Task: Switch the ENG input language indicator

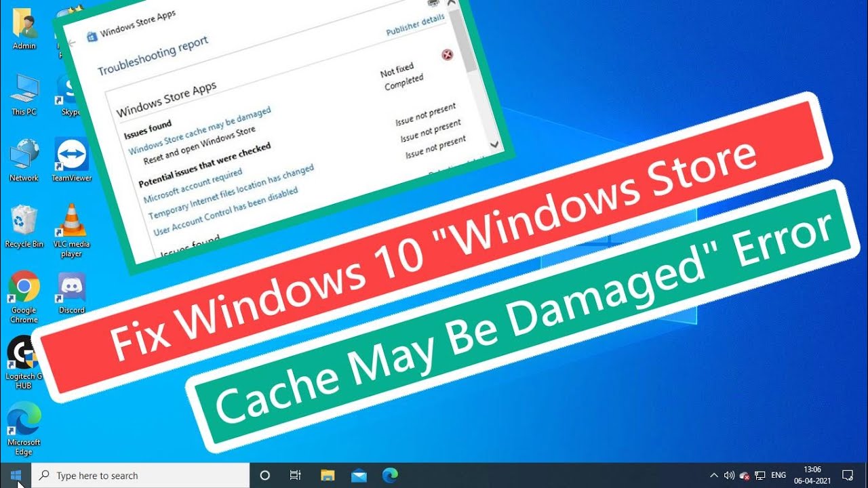Action: [778, 475]
